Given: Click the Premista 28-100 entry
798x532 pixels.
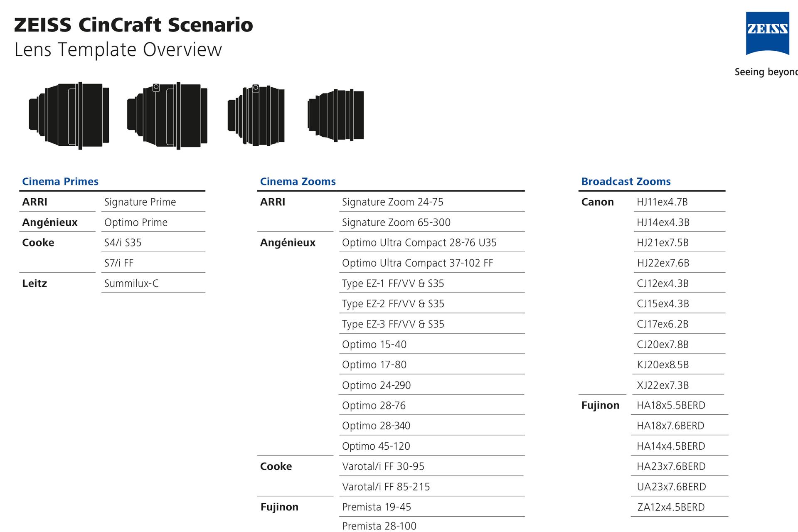Looking at the screenshot, I should [x=379, y=526].
